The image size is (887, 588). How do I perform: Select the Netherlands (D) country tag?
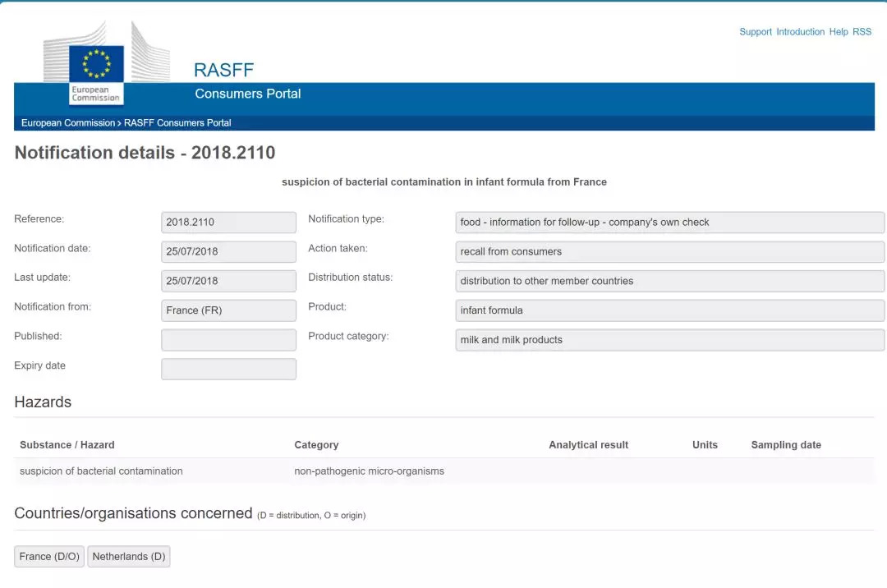[x=129, y=556]
